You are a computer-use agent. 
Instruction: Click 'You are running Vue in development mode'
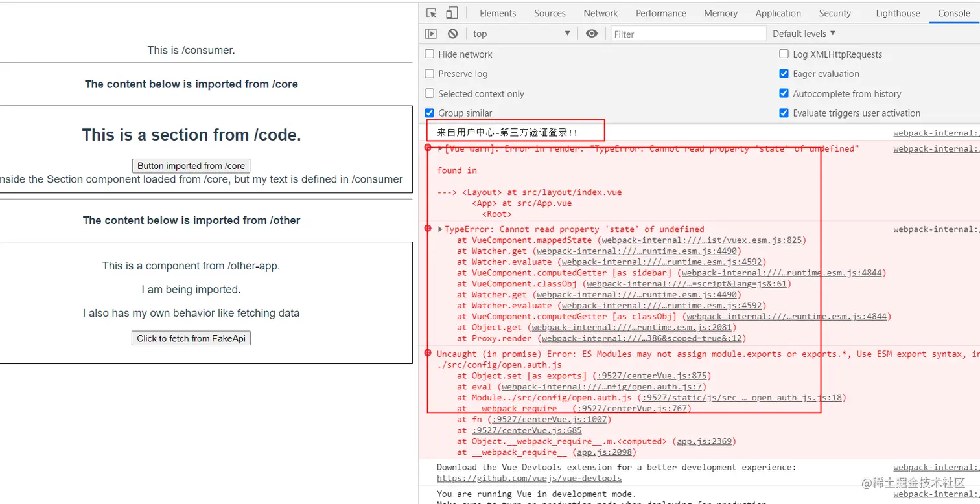point(537,494)
